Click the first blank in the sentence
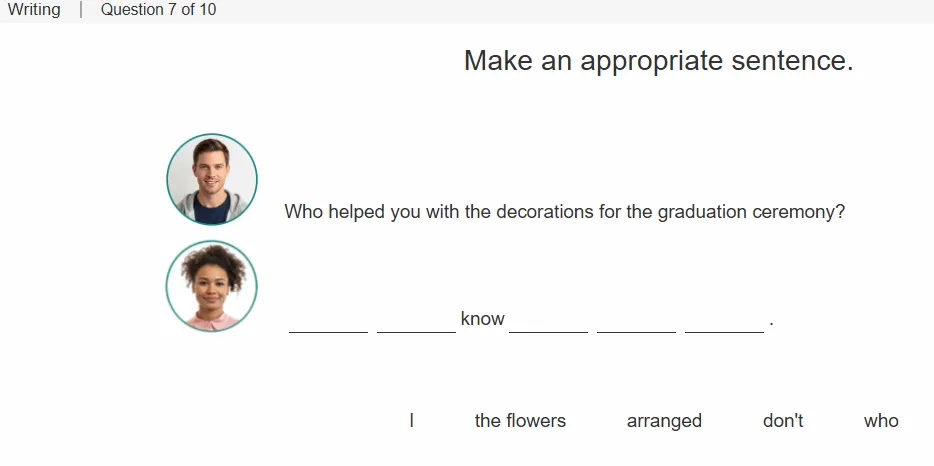 [328, 324]
